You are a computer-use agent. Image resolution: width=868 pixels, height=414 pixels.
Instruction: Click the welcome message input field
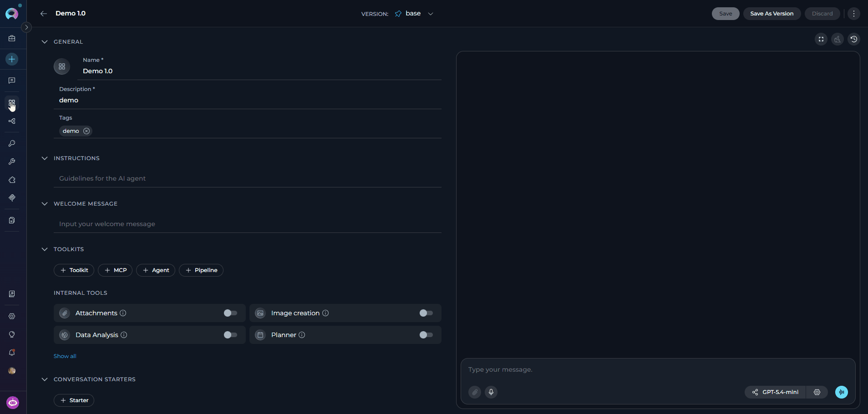[x=248, y=224]
